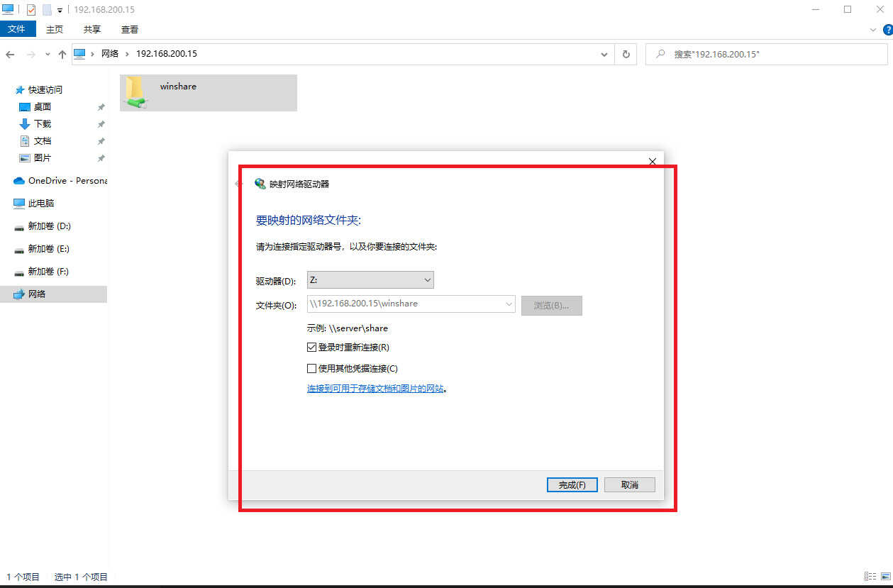This screenshot has width=893, height=588.
Task: Click the 浏览(B)... button
Action: (x=552, y=305)
